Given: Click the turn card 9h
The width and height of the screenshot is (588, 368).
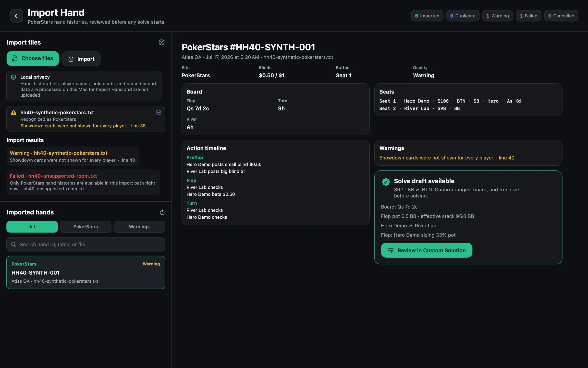Looking at the screenshot, I should pos(281,108).
